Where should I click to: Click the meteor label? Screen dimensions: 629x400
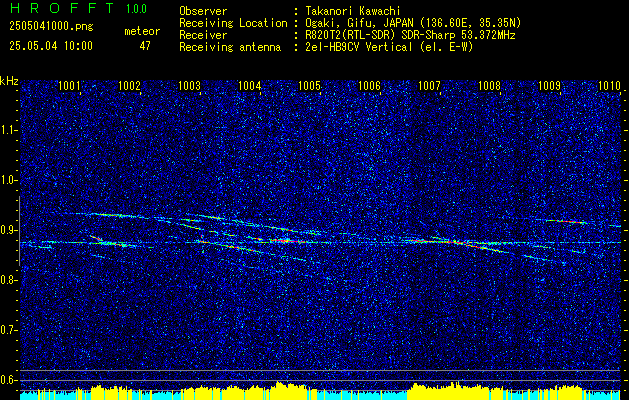click(142, 31)
